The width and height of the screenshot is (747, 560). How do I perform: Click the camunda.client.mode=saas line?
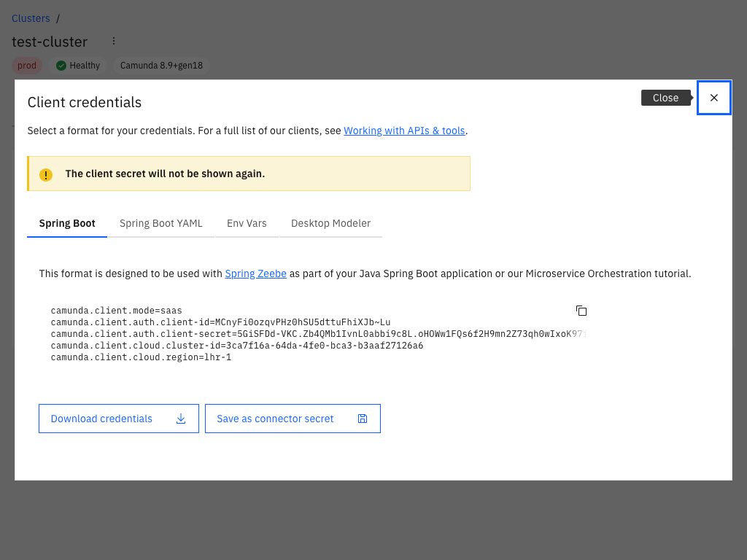(x=116, y=311)
